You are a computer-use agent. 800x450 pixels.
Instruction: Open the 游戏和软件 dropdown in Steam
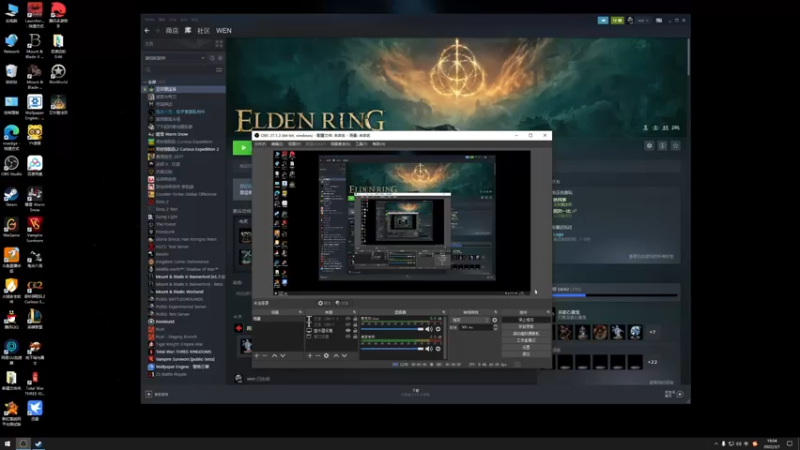click(x=175, y=58)
